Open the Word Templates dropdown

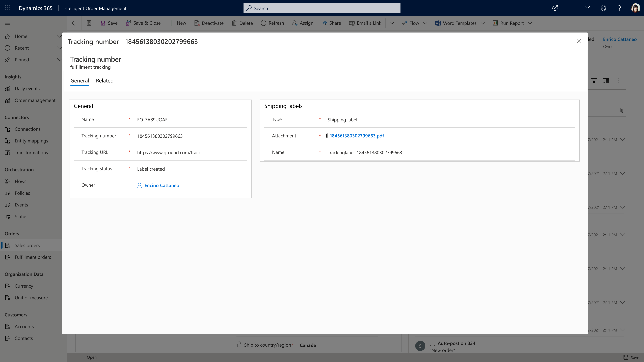point(482,23)
